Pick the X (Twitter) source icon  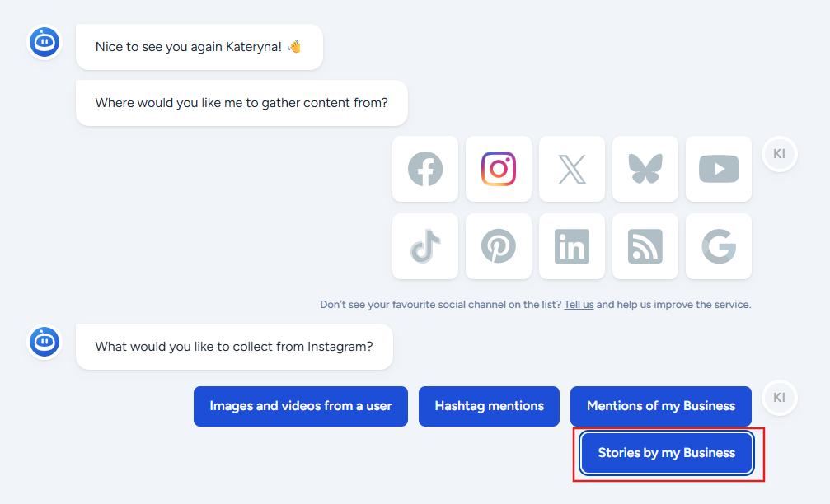[572, 169]
